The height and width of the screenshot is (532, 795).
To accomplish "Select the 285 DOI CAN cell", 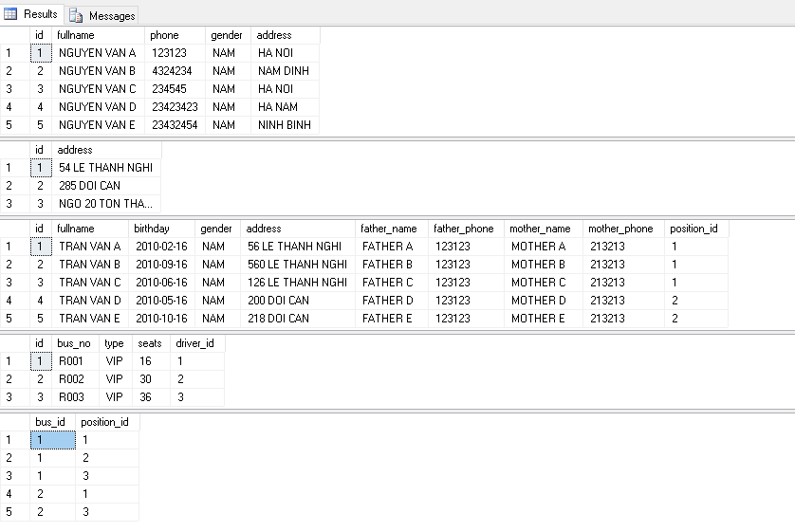I will (x=89, y=186).
